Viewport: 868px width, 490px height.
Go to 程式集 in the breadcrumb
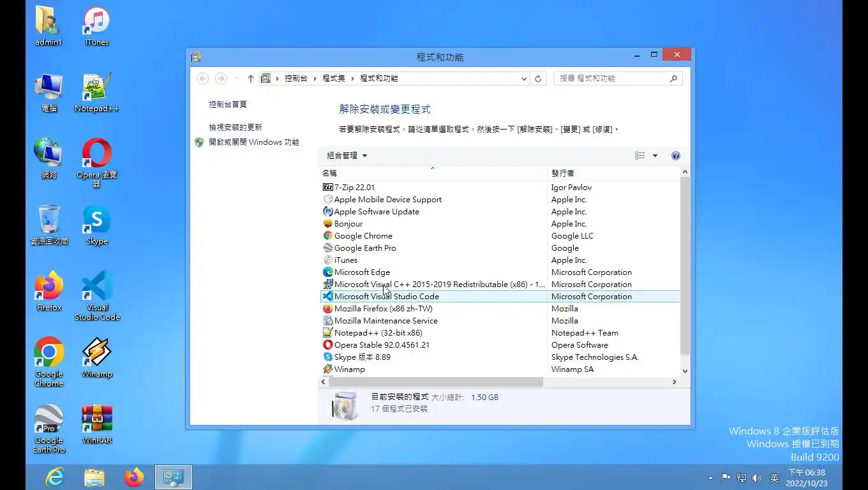(334, 78)
